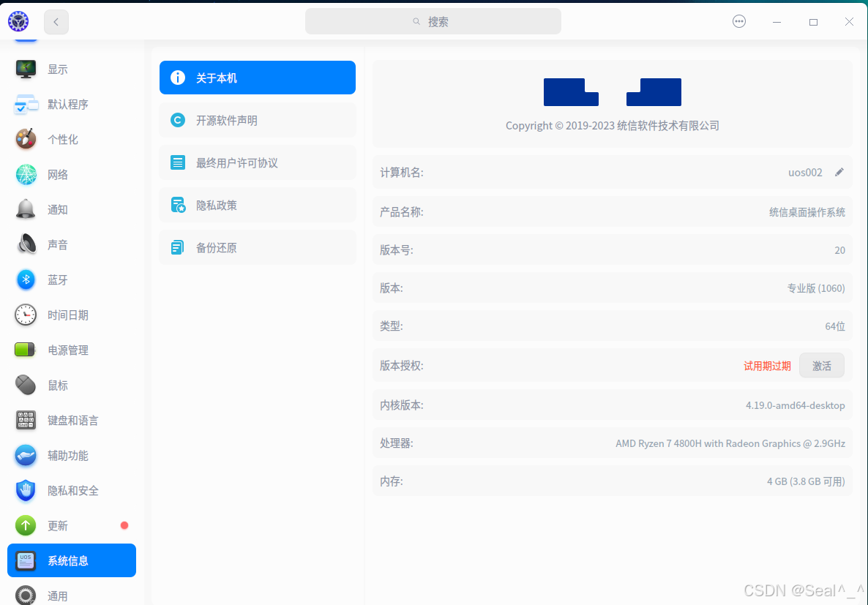Click the back arrow button

tap(56, 22)
